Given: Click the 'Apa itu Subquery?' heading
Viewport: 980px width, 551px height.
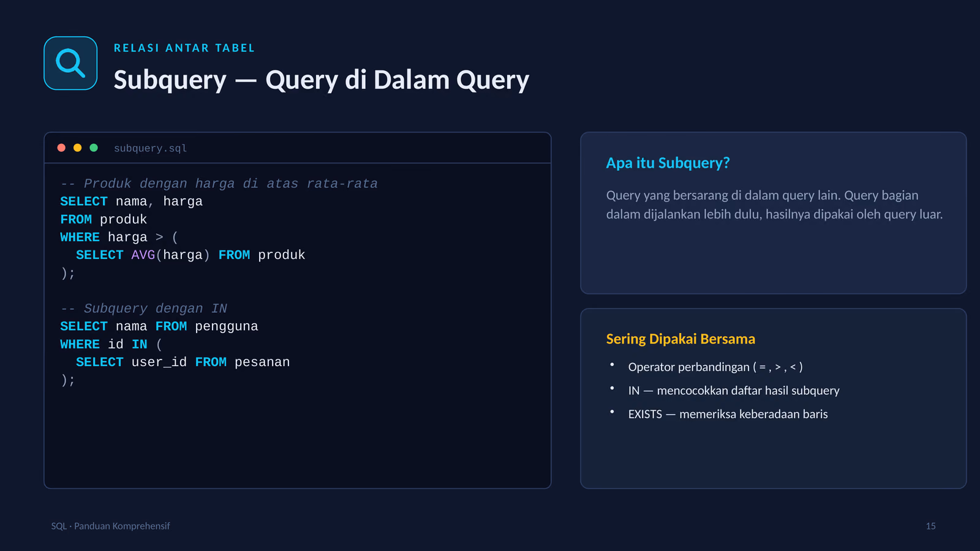Looking at the screenshot, I should pyautogui.click(x=668, y=163).
